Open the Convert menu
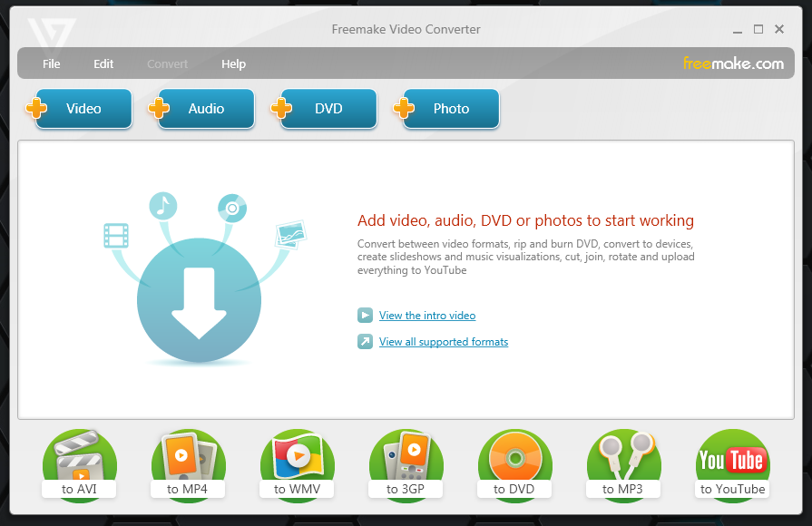This screenshot has height=526, width=812. (x=167, y=63)
